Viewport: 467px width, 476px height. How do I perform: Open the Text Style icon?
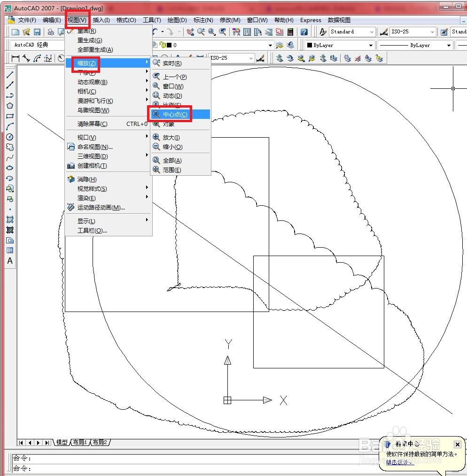click(323, 32)
